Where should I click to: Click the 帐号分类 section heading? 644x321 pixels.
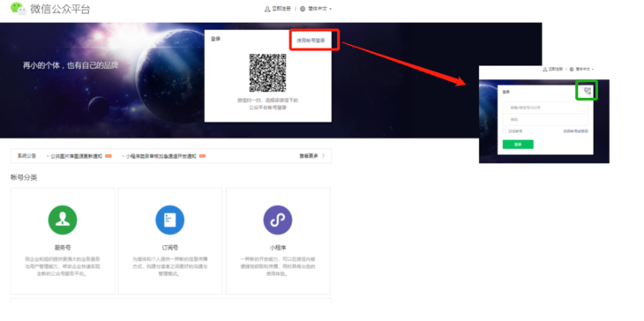click(24, 177)
